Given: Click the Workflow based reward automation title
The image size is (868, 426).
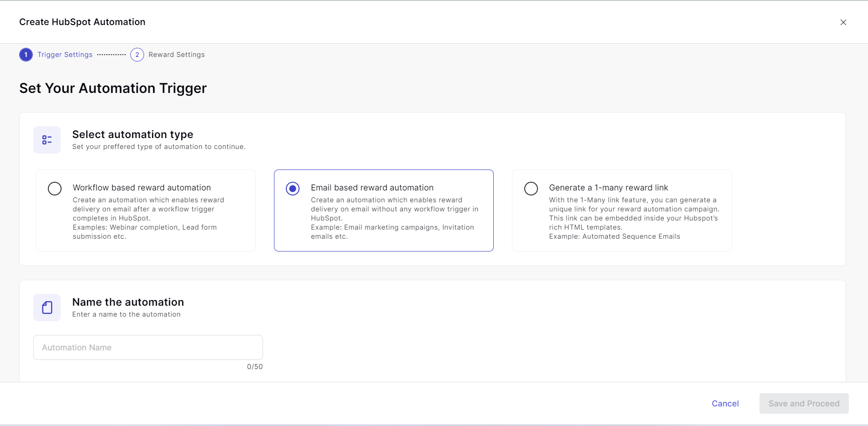Looking at the screenshot, I should (x=142, y=188).
